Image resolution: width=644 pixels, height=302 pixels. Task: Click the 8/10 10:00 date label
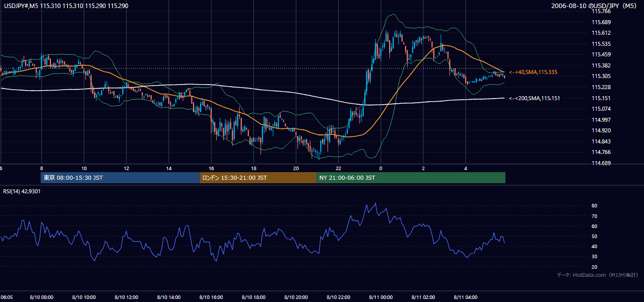pos(84,297)
